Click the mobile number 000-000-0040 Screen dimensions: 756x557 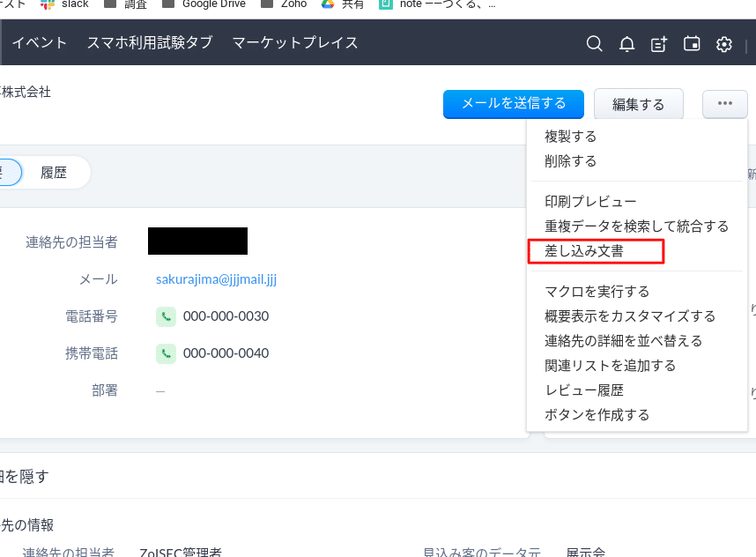226,353
